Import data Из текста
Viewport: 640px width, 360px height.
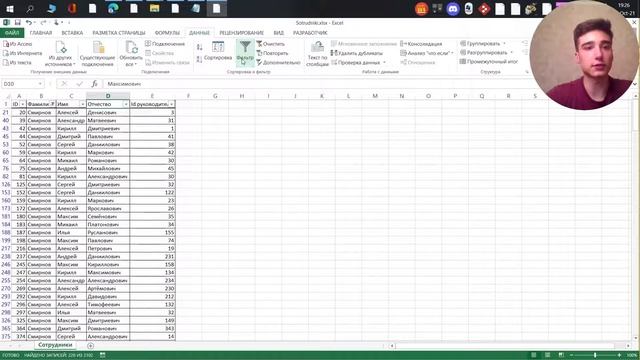point(17,62)
